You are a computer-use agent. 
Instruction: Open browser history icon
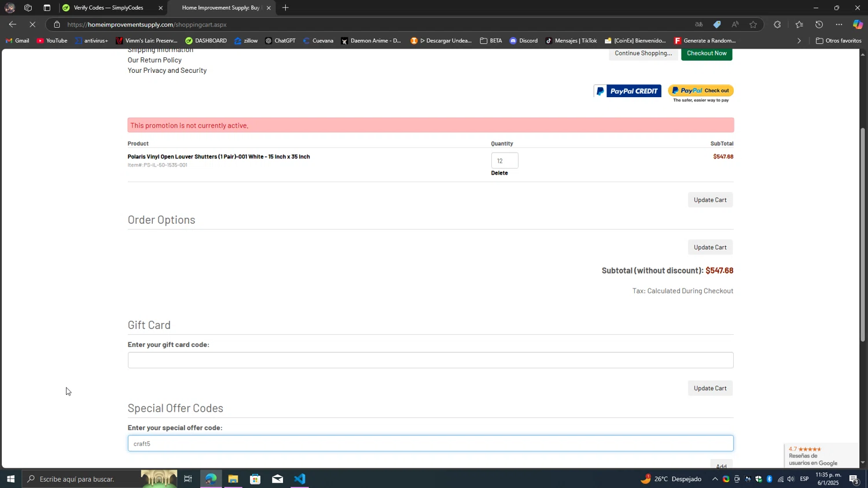click(x=819, y=24)
